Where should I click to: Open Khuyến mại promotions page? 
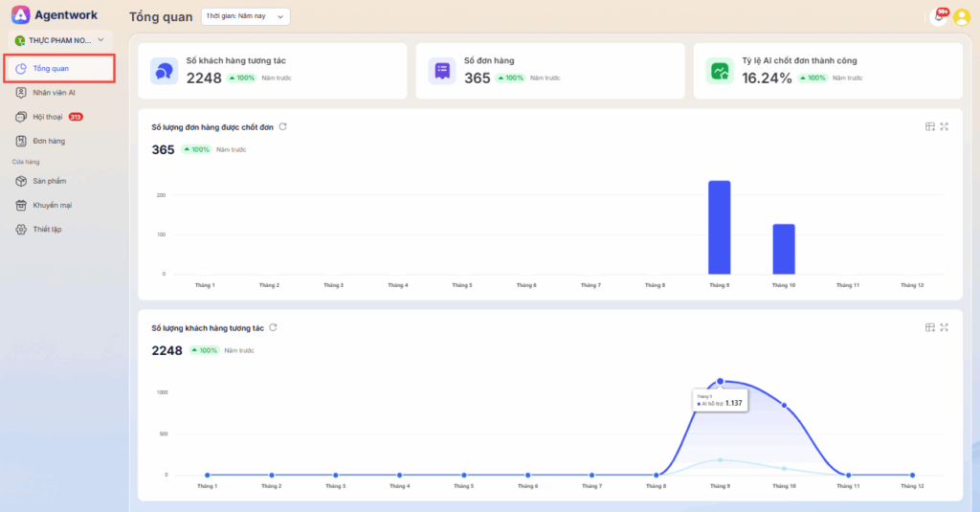tap(52, 205)
